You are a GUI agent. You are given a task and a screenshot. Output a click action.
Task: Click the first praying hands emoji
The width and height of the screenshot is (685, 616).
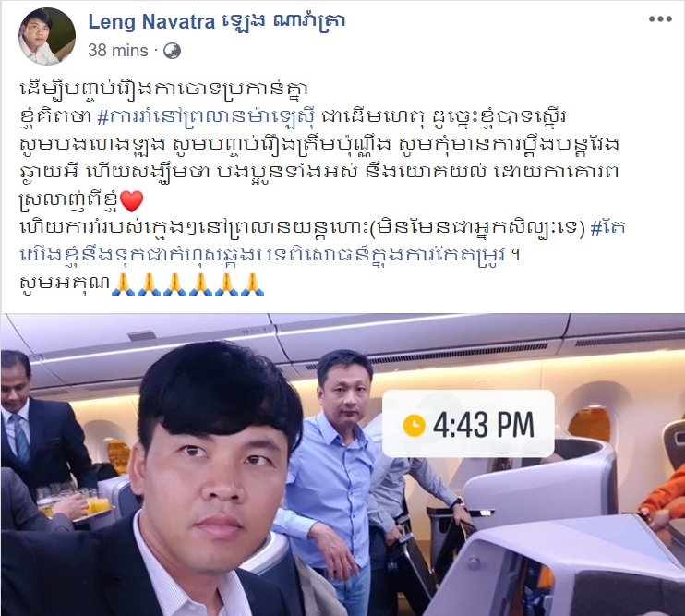[122, 284]
